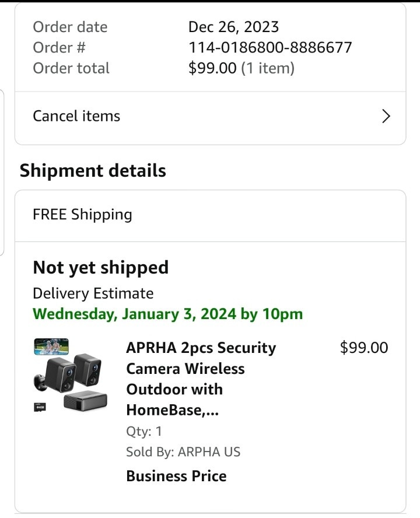
Task: Click the Qty: 1 quantity text
Action: pyautogui.click(x=144, y=431)
